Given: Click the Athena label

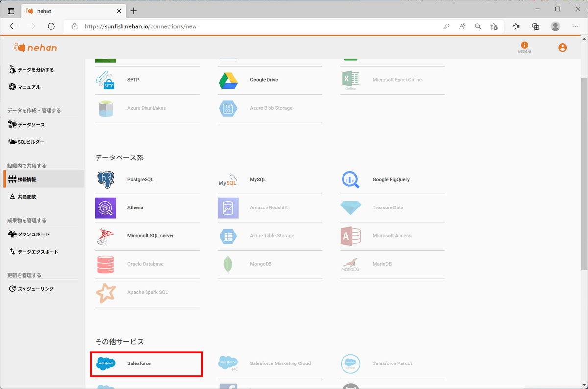Looking at the screenshot, I should pyautogui.click(x=135, y=207).
